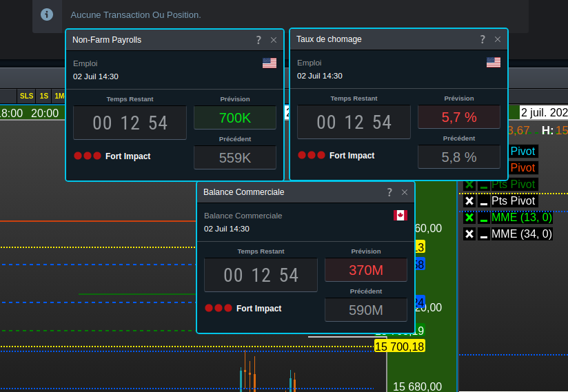The image size is (568, 392).
Task: Select the cyan Pivot indicator label
Action: click(523, 152)
